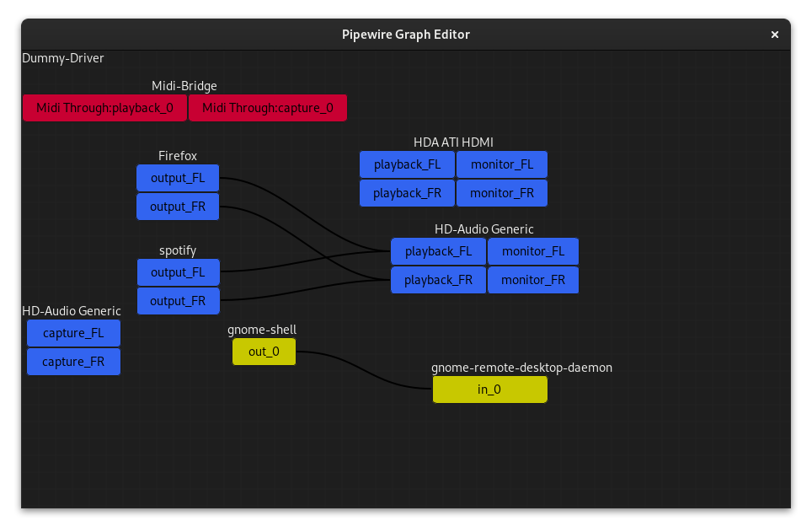Select spotify output_FR port
Image resolution: width=812 pixels, height=532 pixels.
click(x=178, y=301)
